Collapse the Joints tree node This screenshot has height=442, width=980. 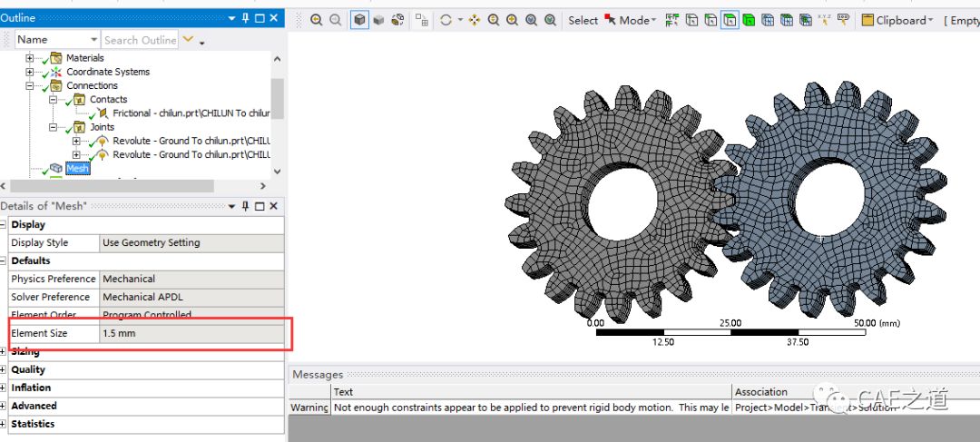tap(54, 126)
